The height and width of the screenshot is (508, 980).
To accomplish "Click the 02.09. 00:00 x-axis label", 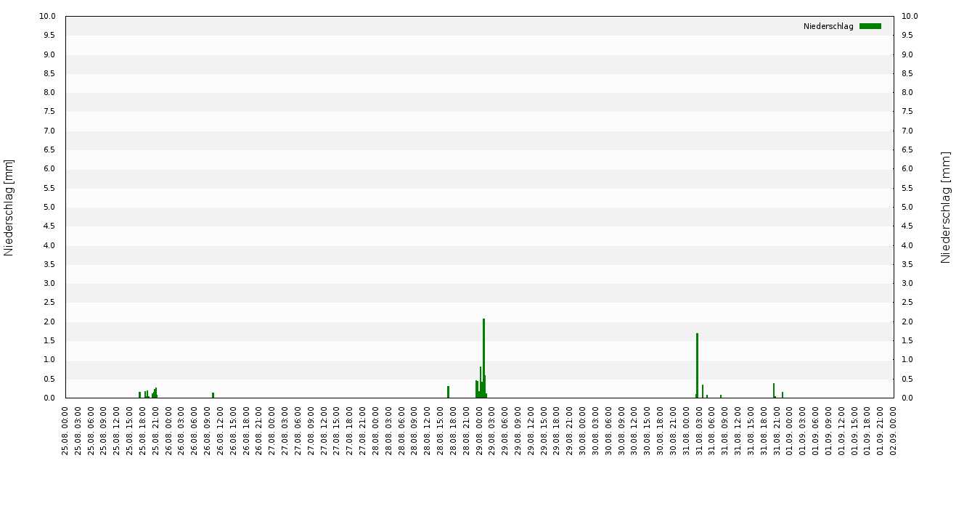I will [894, 431].
